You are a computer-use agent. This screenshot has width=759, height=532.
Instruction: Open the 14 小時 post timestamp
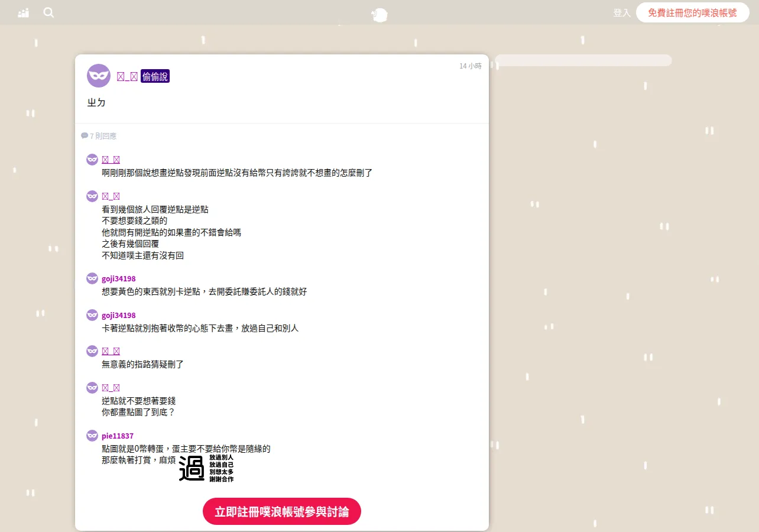pyautogui.click(x=471, y=66)
